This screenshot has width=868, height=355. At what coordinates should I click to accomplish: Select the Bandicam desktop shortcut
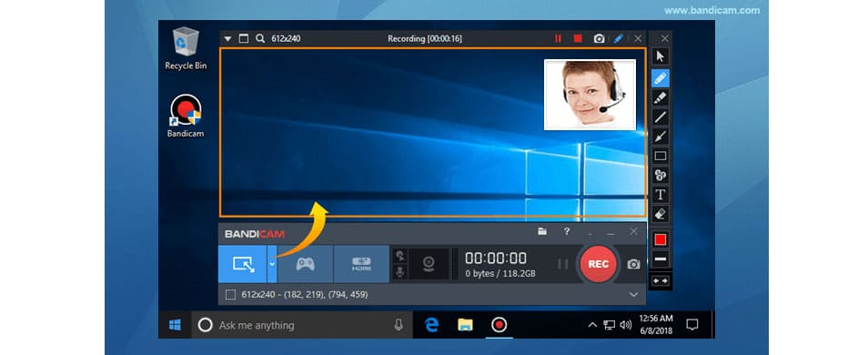(186, 116)
